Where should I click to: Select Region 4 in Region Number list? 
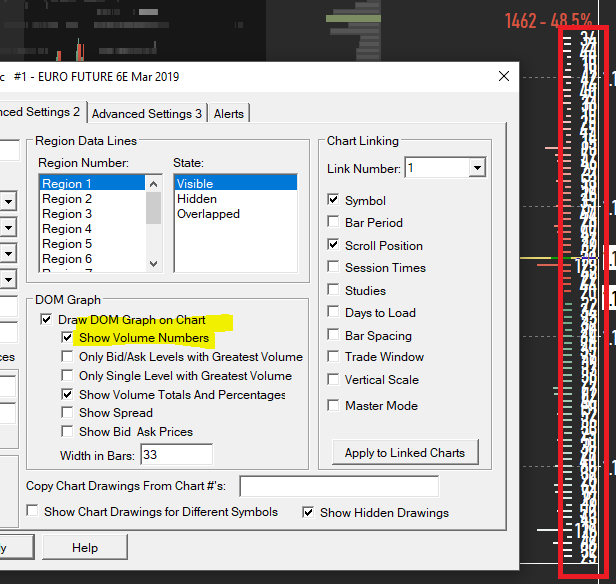92,229
